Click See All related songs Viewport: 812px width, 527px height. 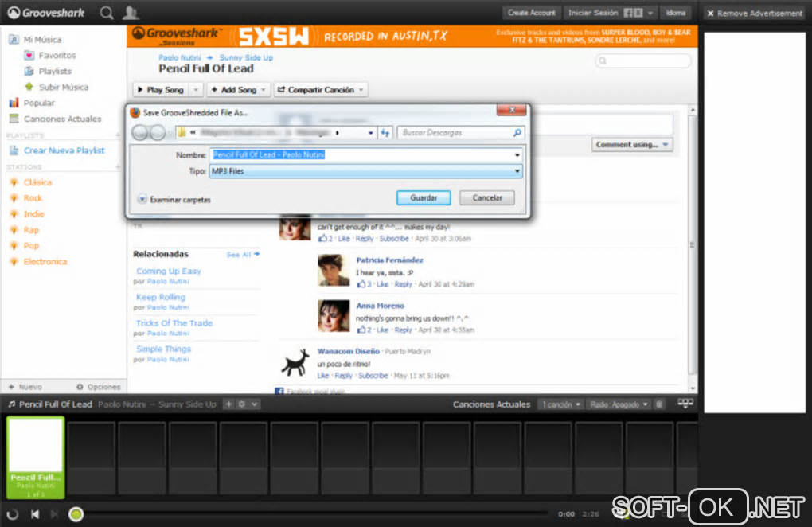(243, 254)
